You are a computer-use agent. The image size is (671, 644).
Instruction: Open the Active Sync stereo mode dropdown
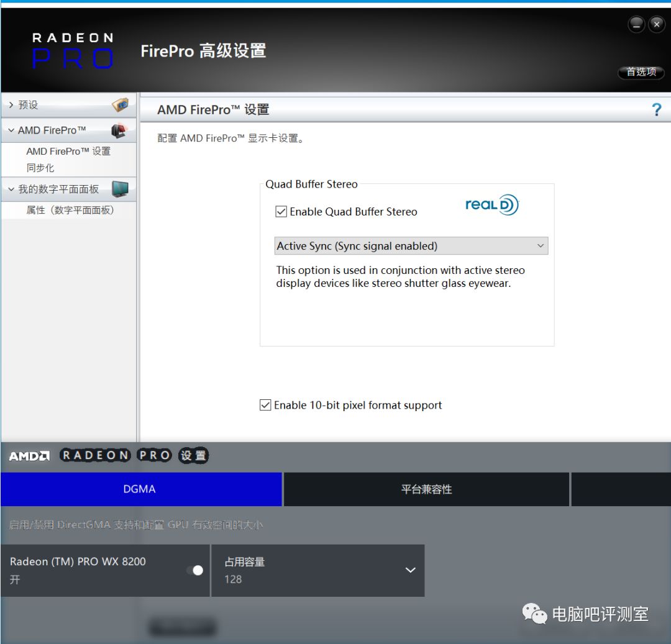click(x=411, y=246)
